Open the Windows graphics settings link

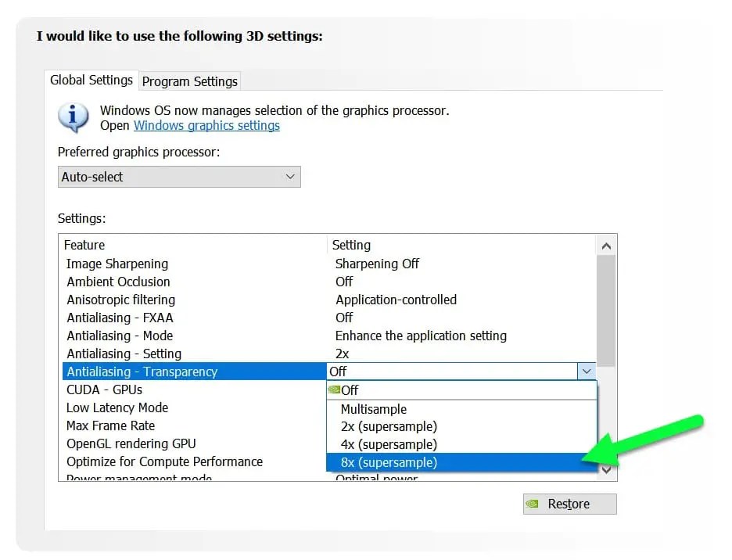point(206,126)
